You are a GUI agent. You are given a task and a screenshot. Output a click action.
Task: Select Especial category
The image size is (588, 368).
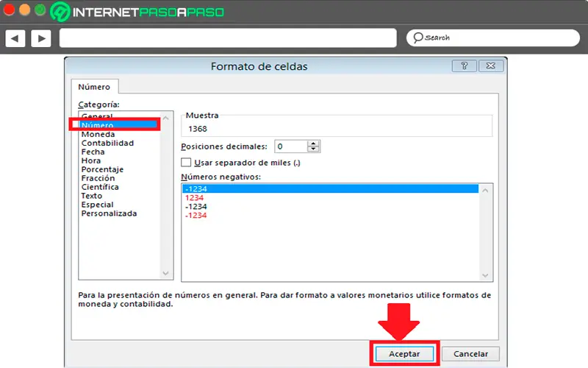tap(98, 205)
